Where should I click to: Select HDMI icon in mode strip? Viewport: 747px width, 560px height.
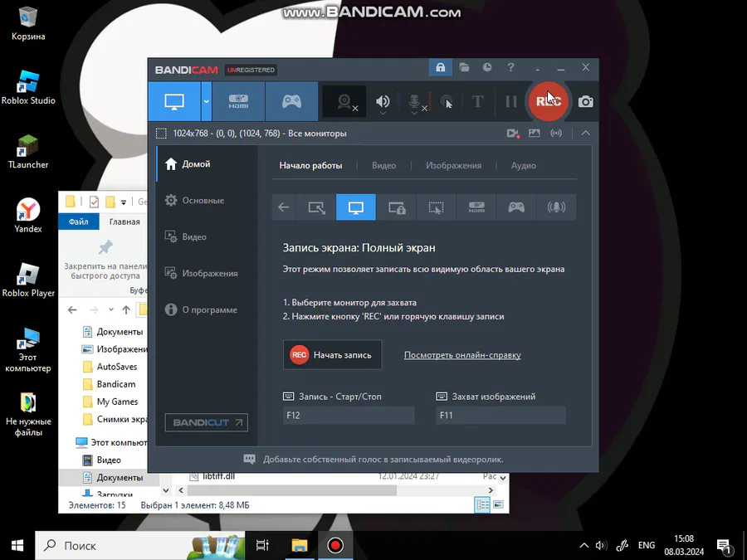(x=476, y=207)
